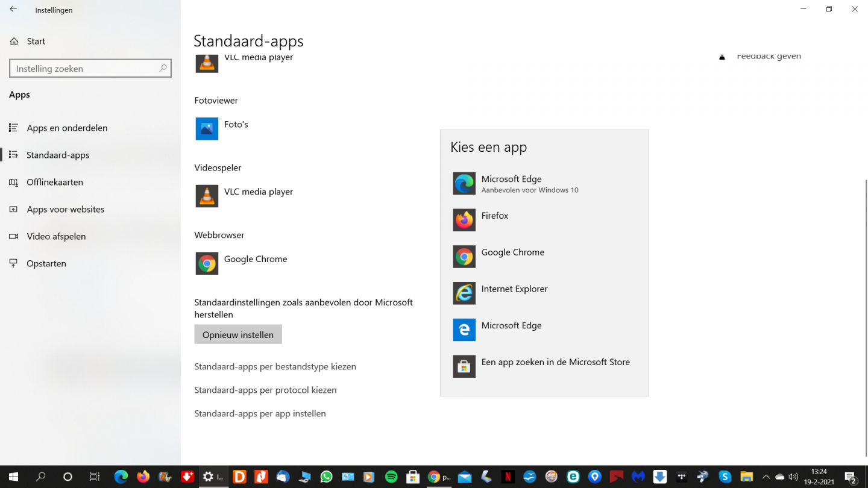
Task: Open Microsoft Store from taskbar
Action: coord(413,477)
